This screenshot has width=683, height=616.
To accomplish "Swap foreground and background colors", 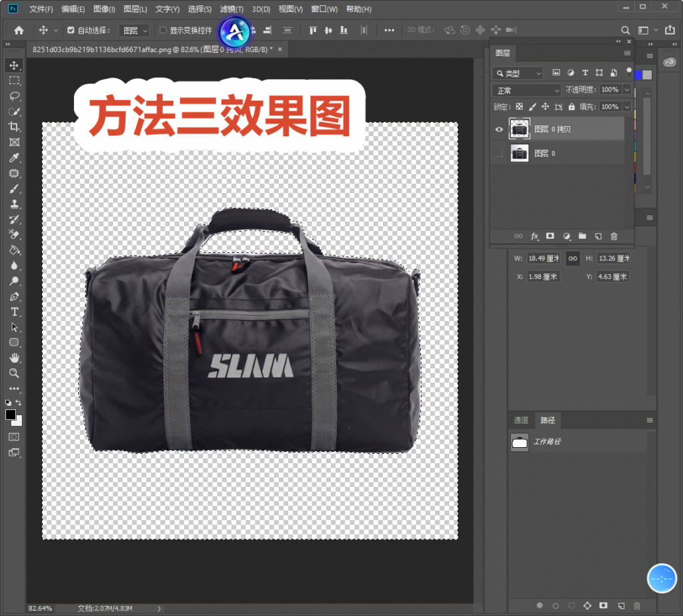I will tap(18, 402).
